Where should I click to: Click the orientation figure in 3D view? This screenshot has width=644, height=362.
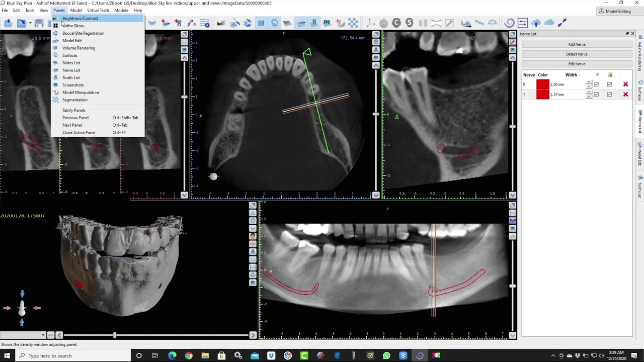(22, 307)
